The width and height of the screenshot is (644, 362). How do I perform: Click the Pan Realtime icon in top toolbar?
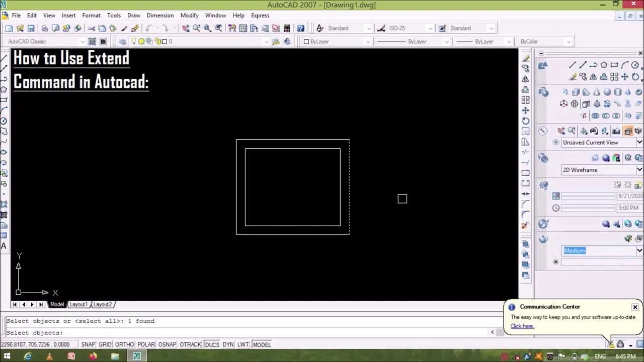click(x=186, y=28)
